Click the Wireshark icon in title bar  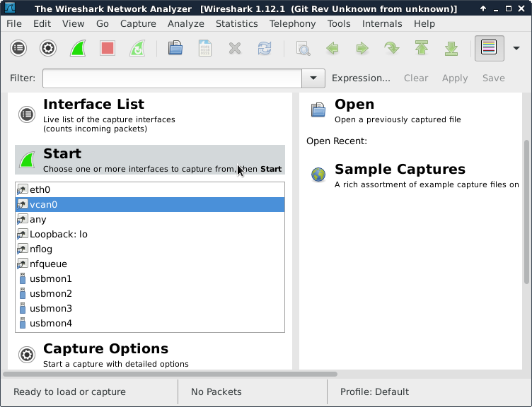(10, 8)
